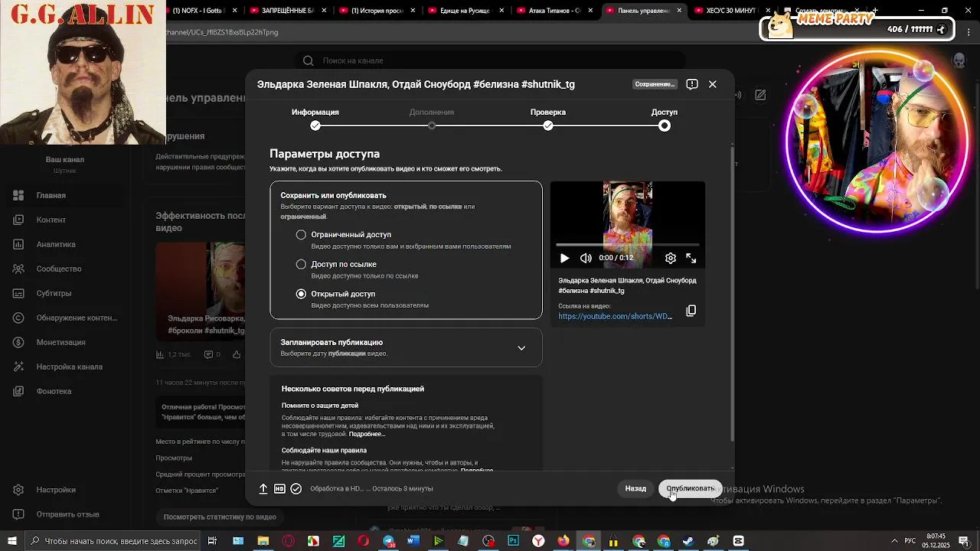This screenshot has width=980, height=551.
Task: Play the video preview
Action: pos(565,259)
